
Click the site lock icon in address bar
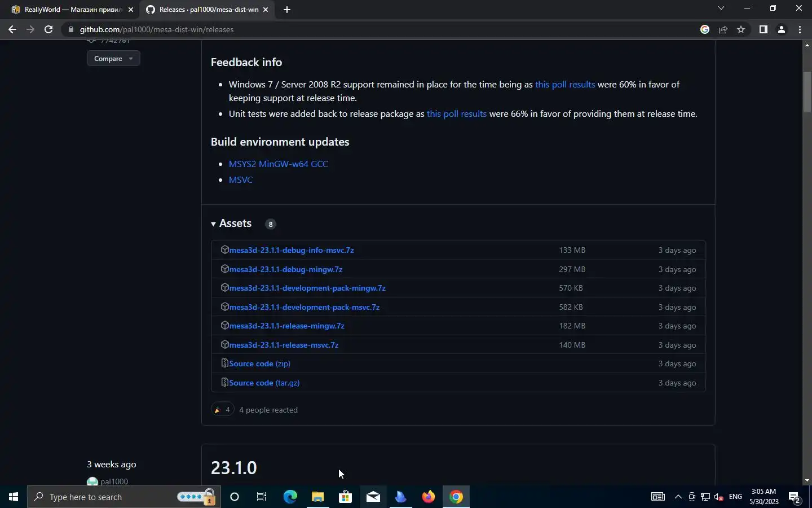(x=70, y=29)
